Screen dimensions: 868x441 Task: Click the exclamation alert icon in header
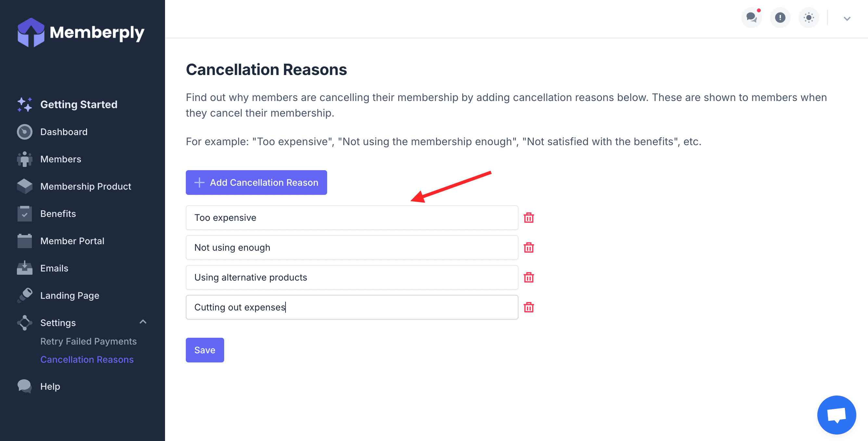(780, 18)
